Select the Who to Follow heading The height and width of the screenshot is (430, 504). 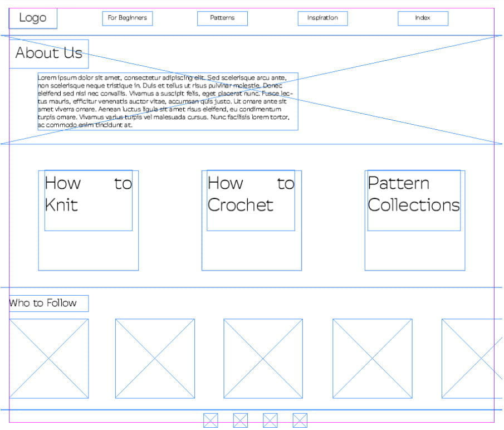point(49,303)
